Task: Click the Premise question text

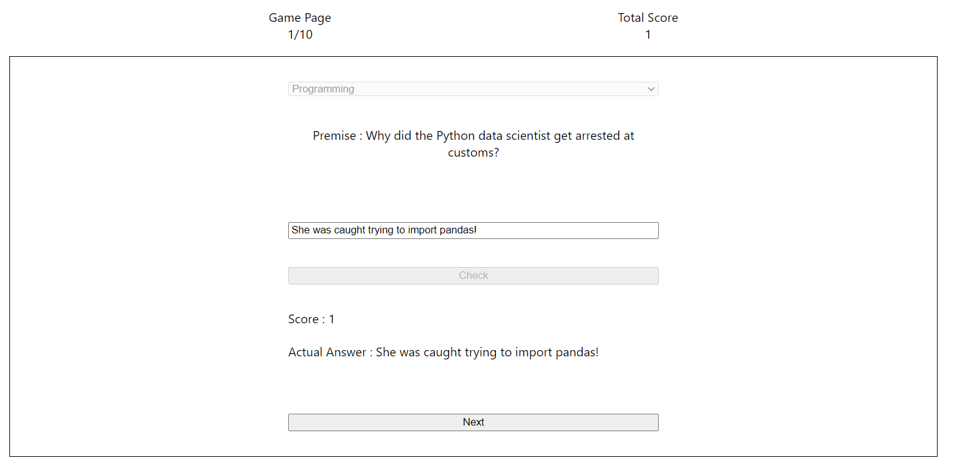Action: click(473, 144)
